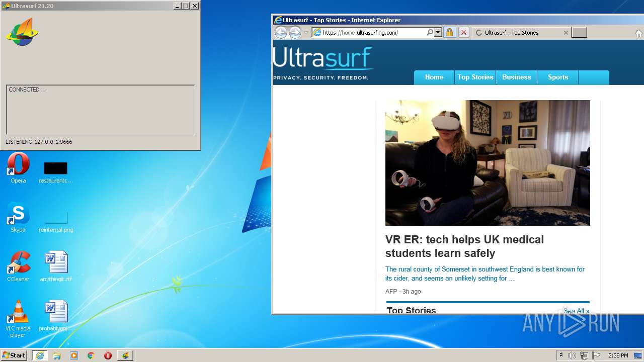Click Internet Explorer taskbar button
Image resolution: width=644 pixels, height=362 pixels.
(x=40, y=355)
